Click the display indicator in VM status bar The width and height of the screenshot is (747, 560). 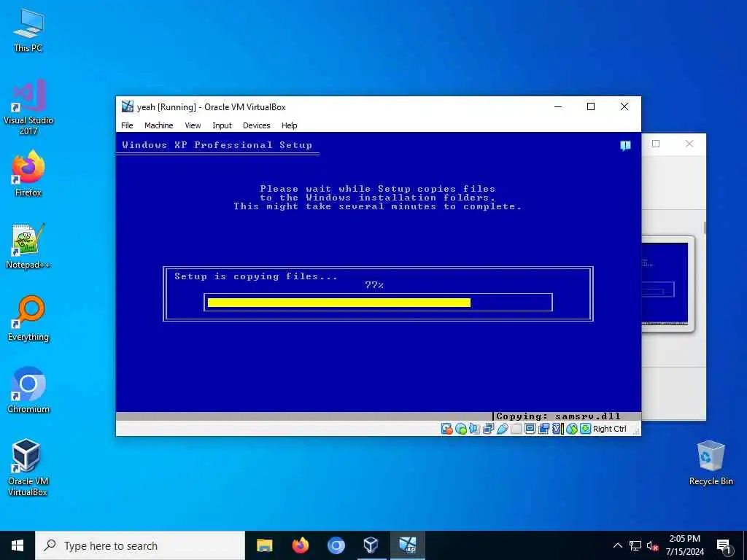pyautogui.click(x=530, y=429)
